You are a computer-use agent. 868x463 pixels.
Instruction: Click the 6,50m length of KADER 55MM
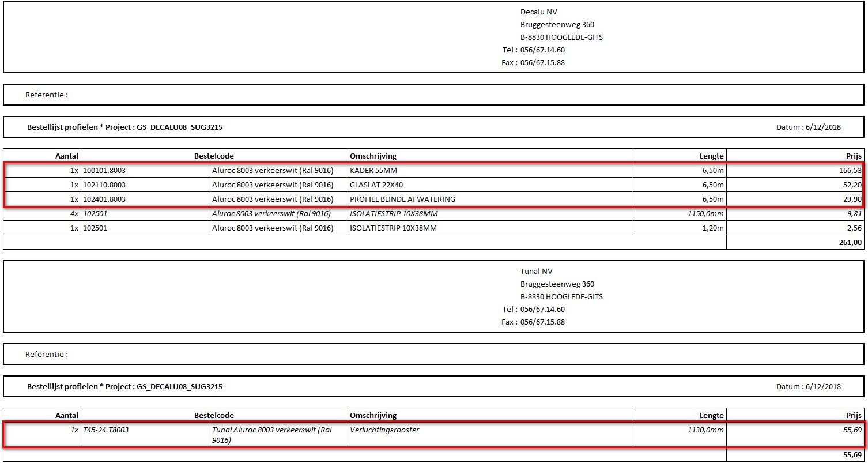[x=713, y=171]
